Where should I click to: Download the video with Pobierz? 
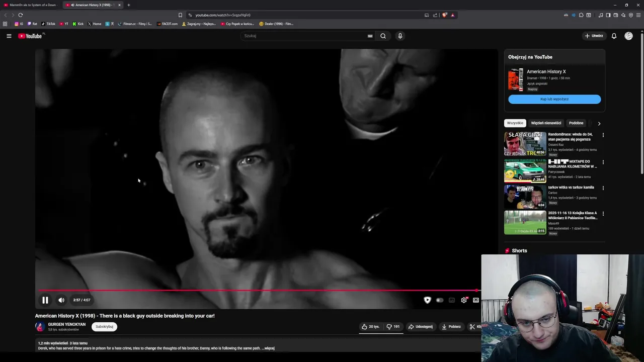click(451, 327)
